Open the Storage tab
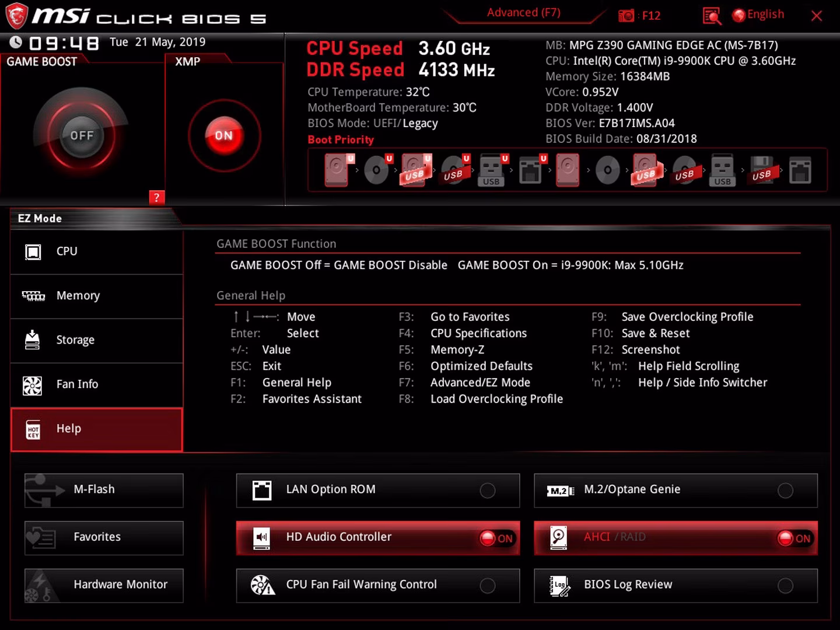Viewport: 840px width, 630px height. [97, 341]
